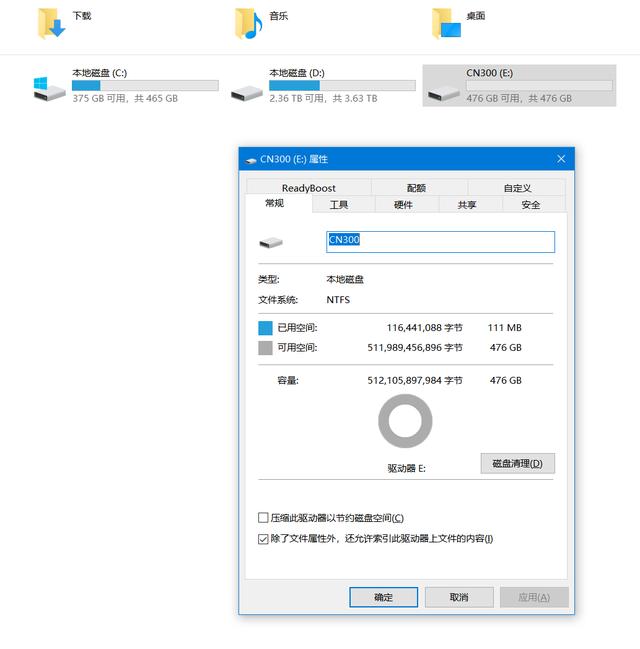Click the 磁盘清理(D) button
This screenshot has height=649, width=640.
517,463
